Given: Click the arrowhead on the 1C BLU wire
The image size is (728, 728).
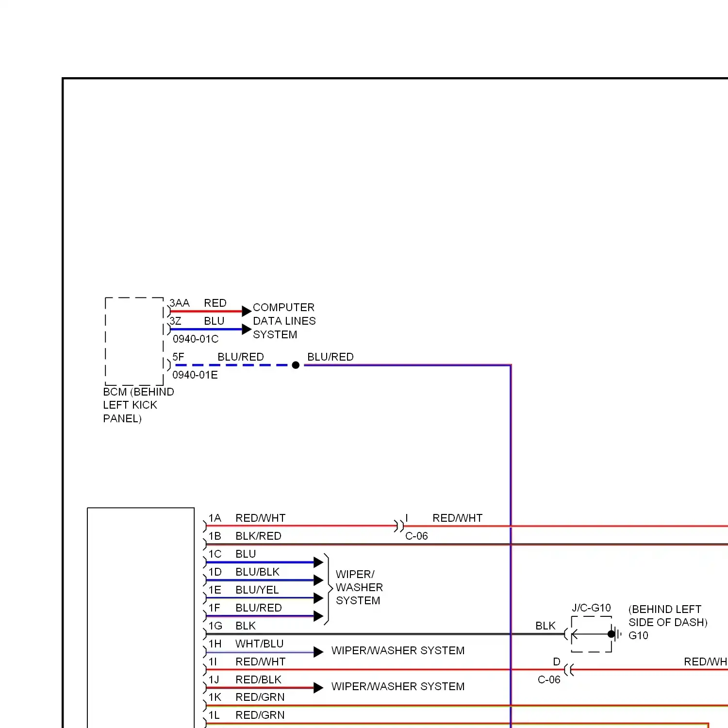Looking at the screenshot, I should pyautogui.click(x=318, y=563).
